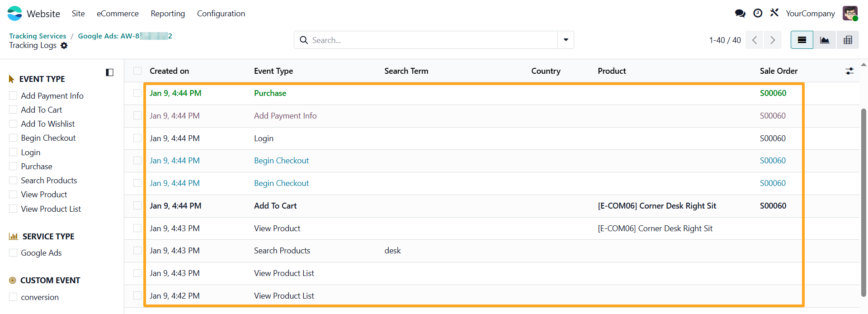Click product in the View Product row
This screenshot has height=314, width=868.
pos(655,228)
